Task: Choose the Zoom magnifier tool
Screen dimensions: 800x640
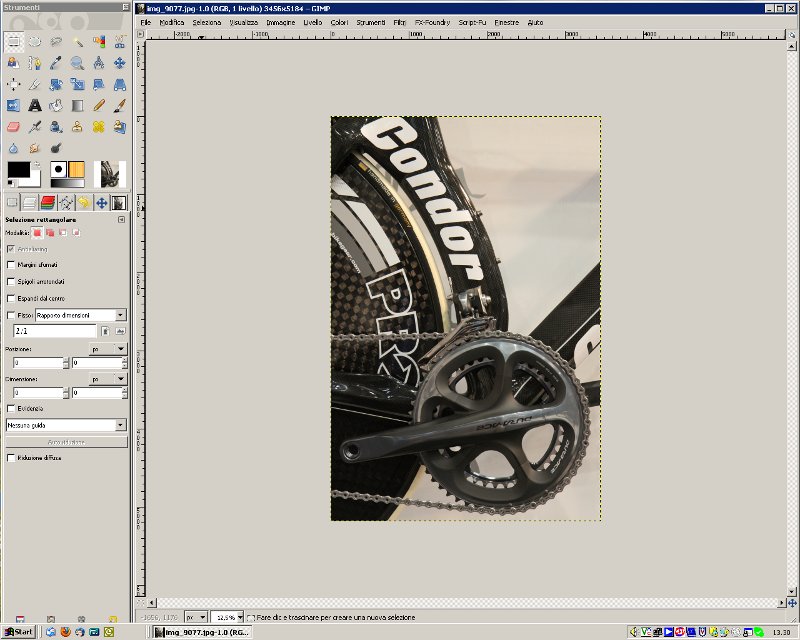Action: coord(77,62)
